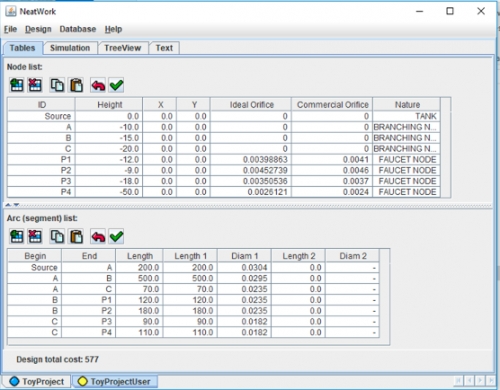Image resolution: width=500 pixels, height=390 pixels.
Task: Click the NeatWork Java app icon
Action: tap(11, 11)
